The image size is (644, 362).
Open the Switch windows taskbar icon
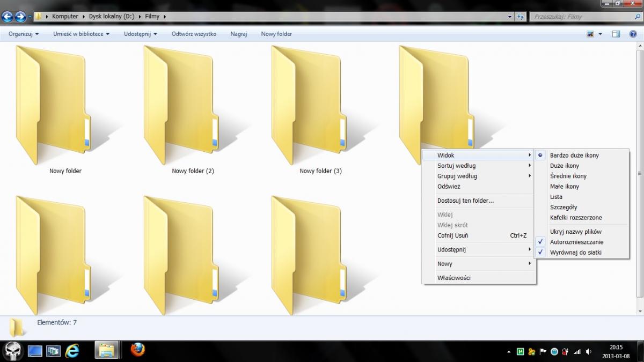pyautogui.click(x=54, y=351)
